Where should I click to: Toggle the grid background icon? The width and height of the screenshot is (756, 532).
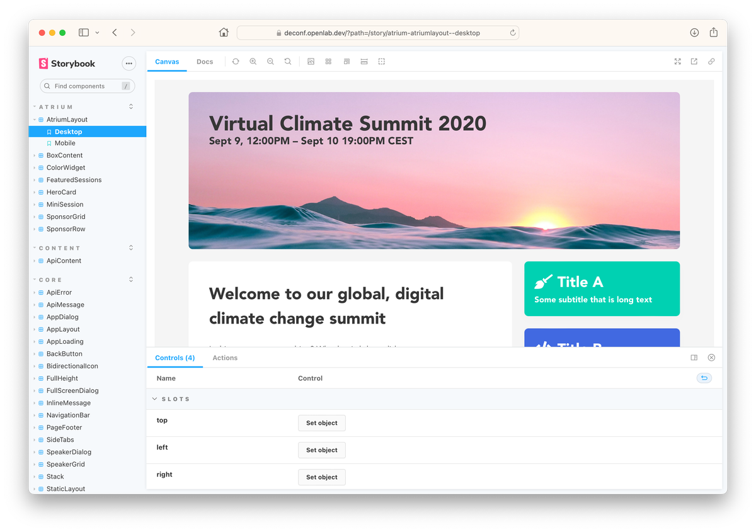[328, 62]
